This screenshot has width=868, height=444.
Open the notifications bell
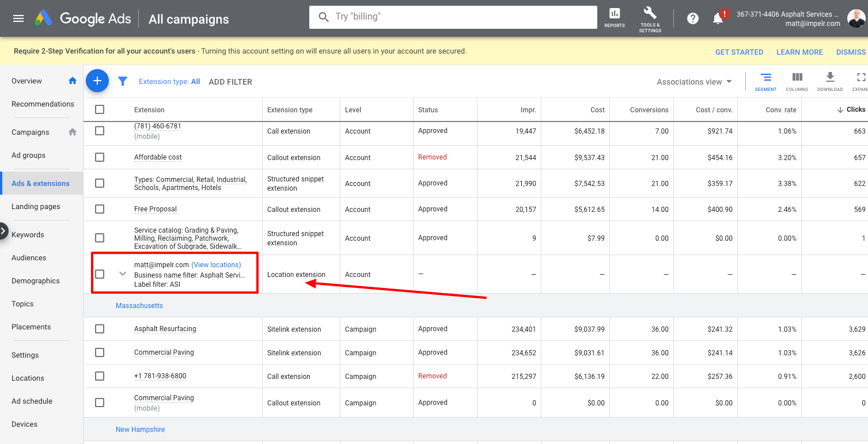tap(718, 18)
